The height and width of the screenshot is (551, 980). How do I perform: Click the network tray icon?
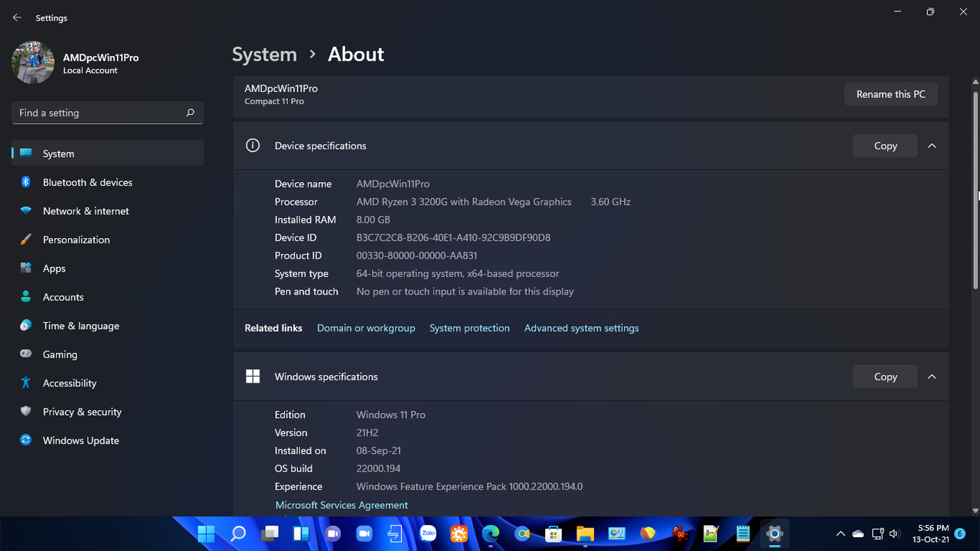click(x=877, y=533)
